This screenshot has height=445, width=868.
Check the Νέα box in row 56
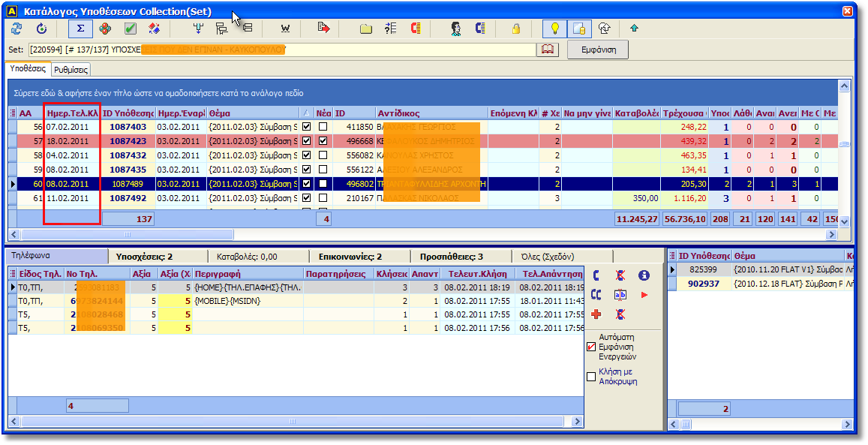coord(323,127)
